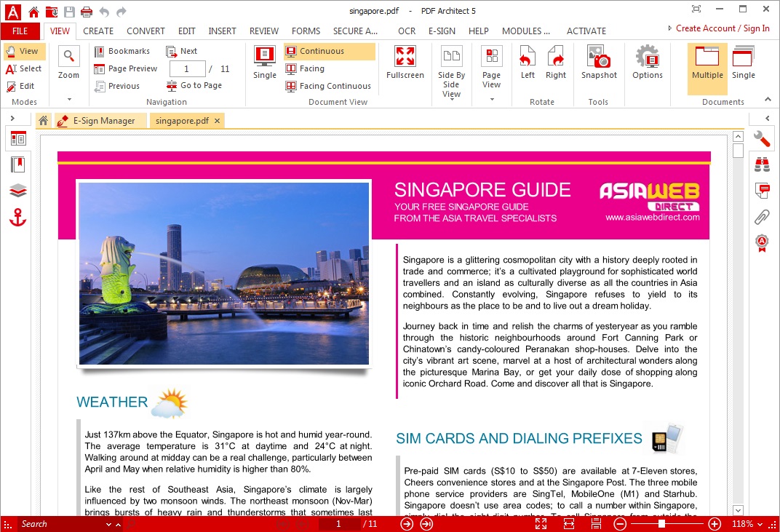
Task: Expand the Page View dropdown
Action: point(491,99)
